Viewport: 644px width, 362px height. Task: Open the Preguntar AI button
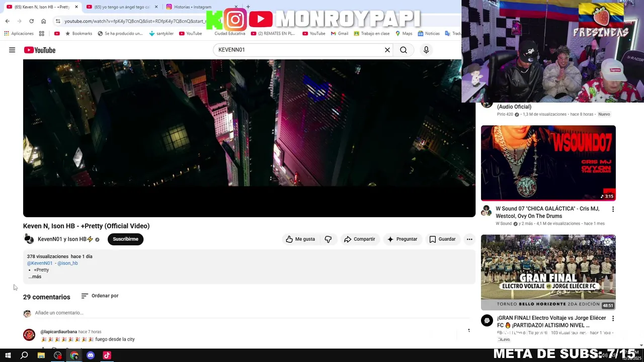tap(402, 239)
